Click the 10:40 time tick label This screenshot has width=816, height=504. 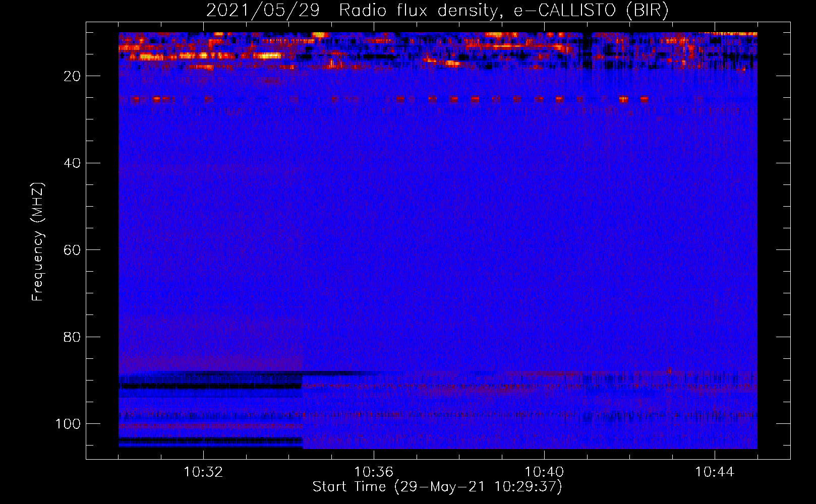click(544, 472)
